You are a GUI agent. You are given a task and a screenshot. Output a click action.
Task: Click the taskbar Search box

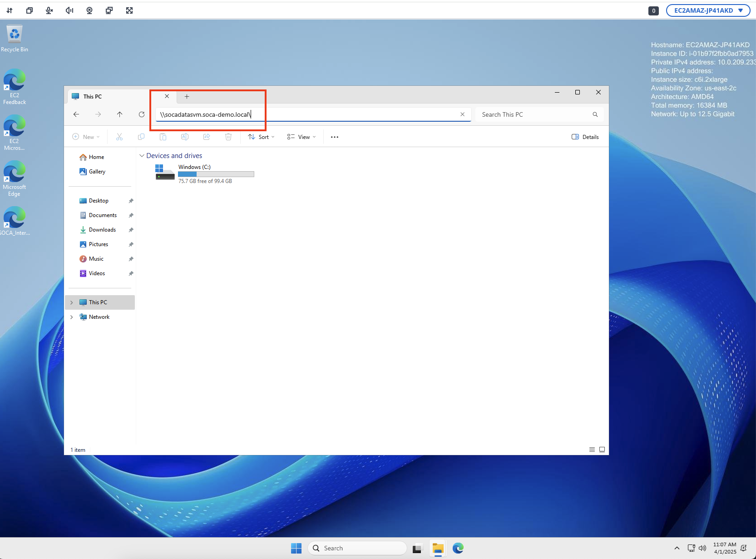point(357,548)
